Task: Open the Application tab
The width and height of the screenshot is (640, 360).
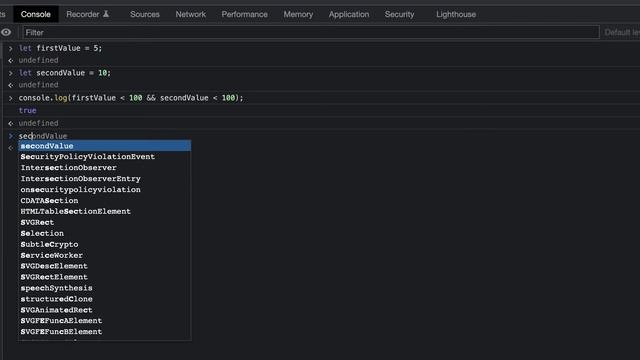Action: coord(349,14)
